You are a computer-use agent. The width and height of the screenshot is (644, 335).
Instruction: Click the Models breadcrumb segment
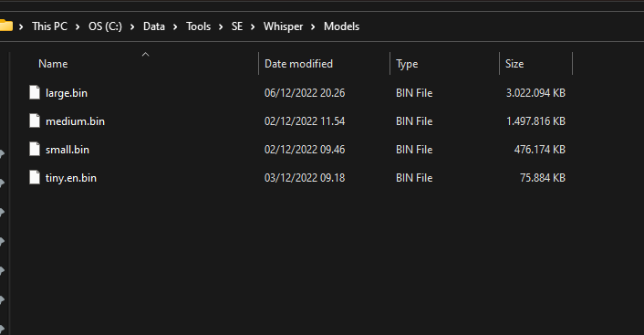point(342,26)
